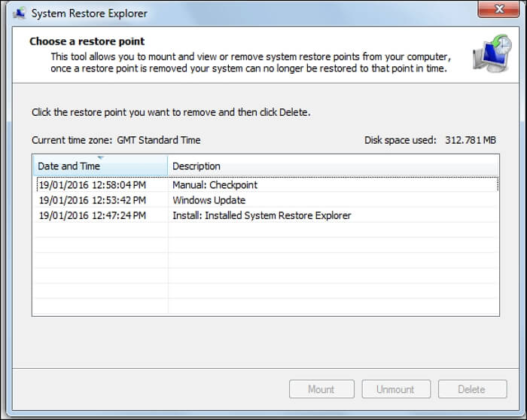Click the sort arrow above Date and Time

tap(101, 157)
